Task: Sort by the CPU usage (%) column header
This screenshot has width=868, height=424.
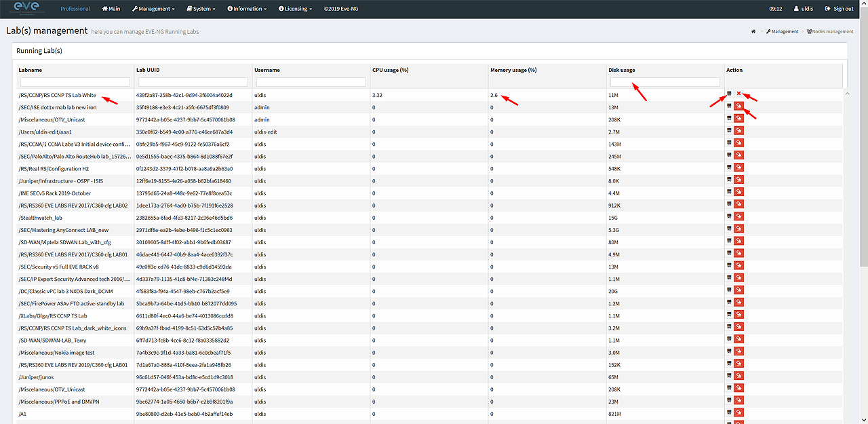Action: tap(390, 70)
